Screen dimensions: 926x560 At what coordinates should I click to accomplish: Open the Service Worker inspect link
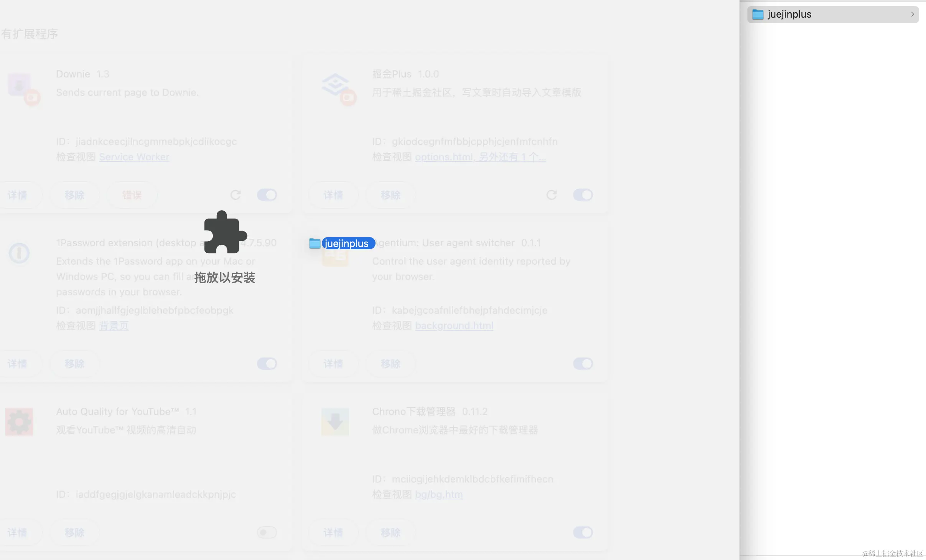[134, 157]
